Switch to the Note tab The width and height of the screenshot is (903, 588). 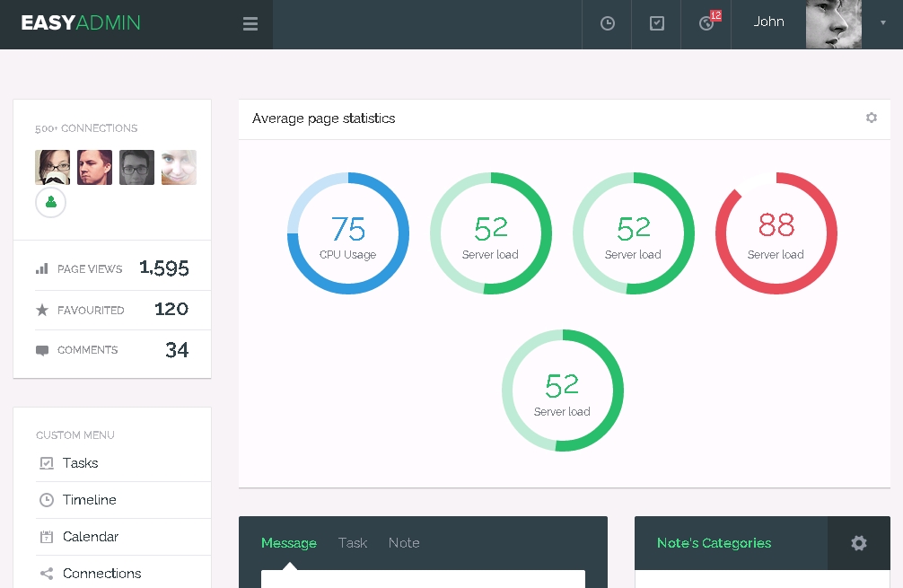(x=404, y=543)
